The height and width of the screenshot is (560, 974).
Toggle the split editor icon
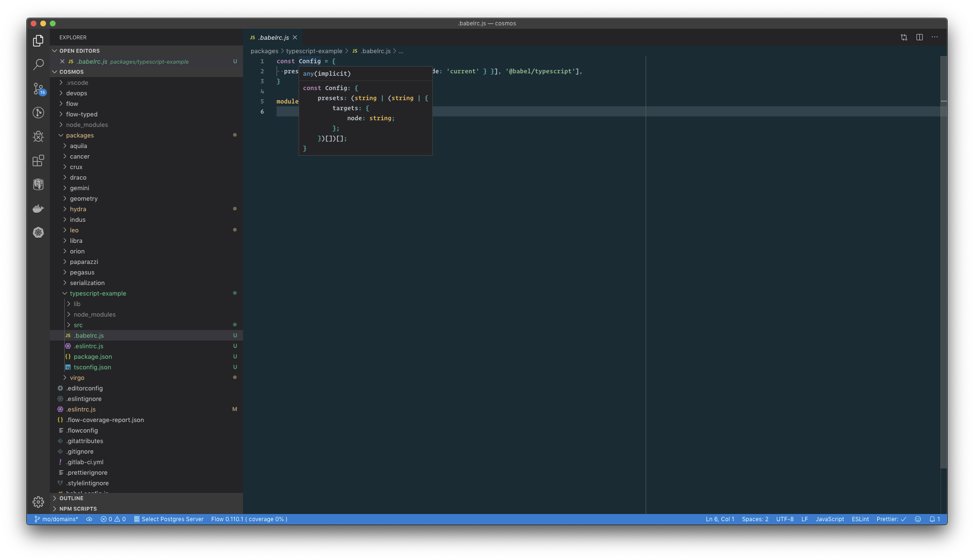(919, 37)
